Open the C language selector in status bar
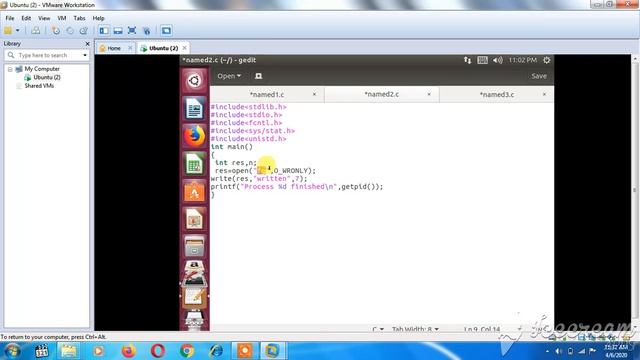Screen dimensions: 640x360 378,329
